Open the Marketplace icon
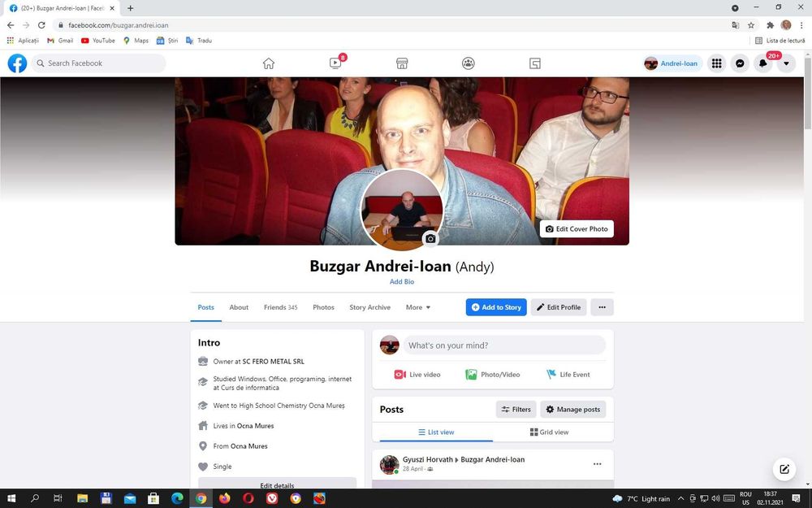The image size is (812, 508). pos(402,63)
